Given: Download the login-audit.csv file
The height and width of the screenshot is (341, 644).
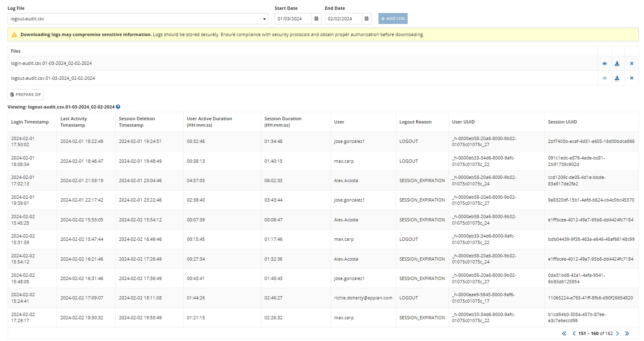Looking at the screenshot, I should coord(617,64).
